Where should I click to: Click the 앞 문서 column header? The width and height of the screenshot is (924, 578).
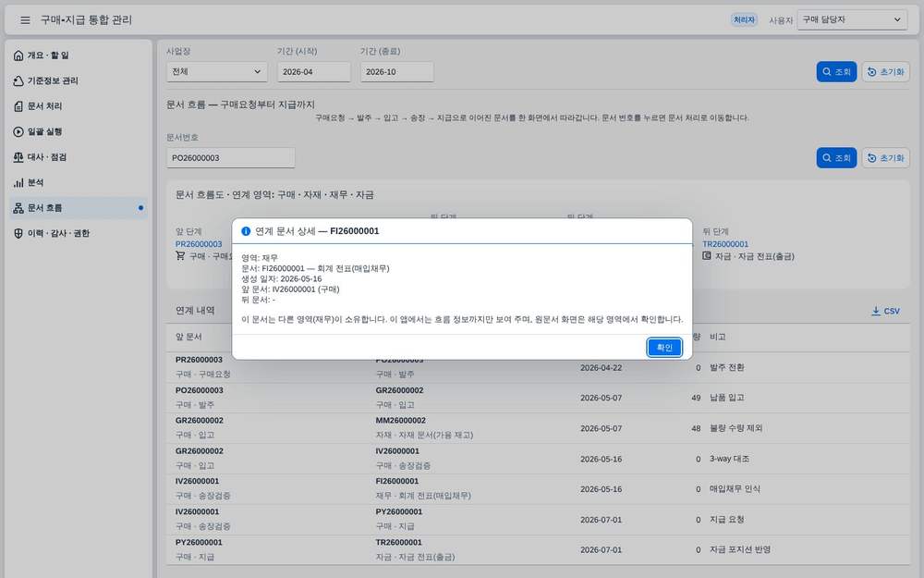188,337
